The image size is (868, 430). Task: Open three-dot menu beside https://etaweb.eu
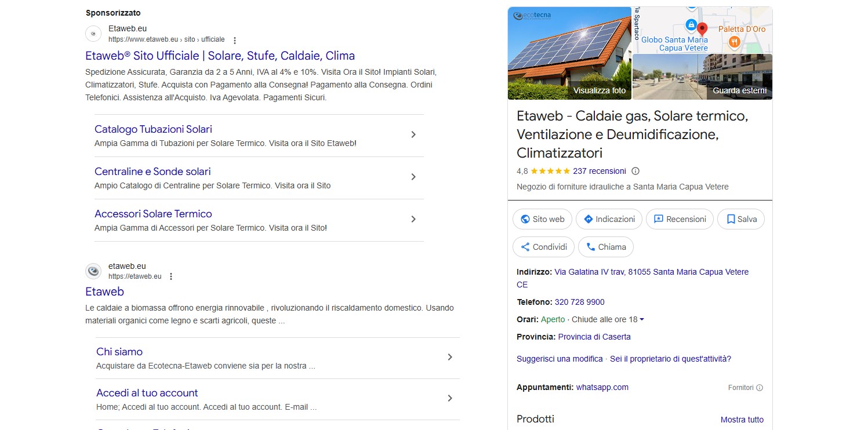[171, 276]
